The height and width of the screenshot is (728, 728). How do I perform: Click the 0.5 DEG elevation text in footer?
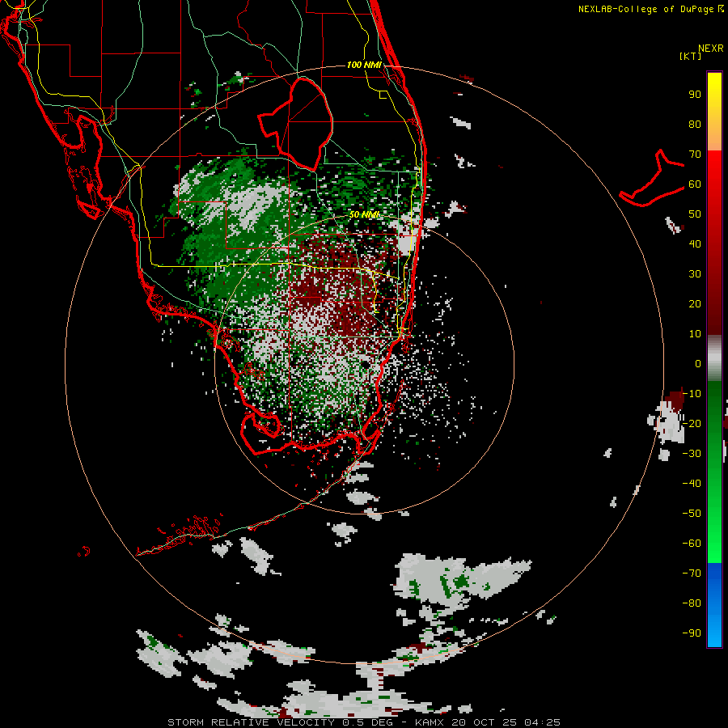pyautogui.click(x=368, y=722)
